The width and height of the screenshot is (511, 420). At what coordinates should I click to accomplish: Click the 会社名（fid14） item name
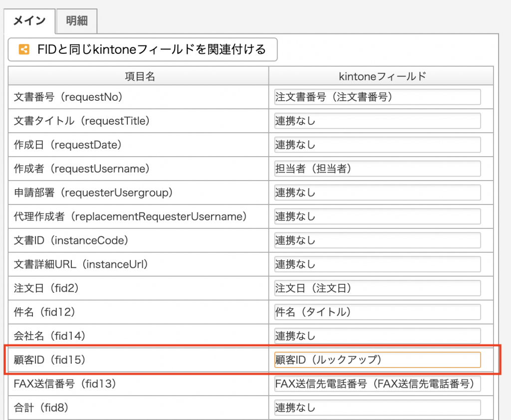49,336
